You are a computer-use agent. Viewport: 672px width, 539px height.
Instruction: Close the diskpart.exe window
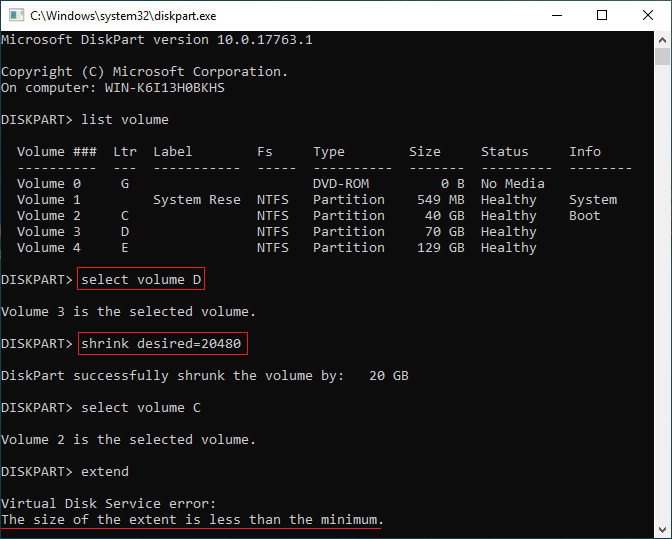pyautogui.click(x=647, y=15)
